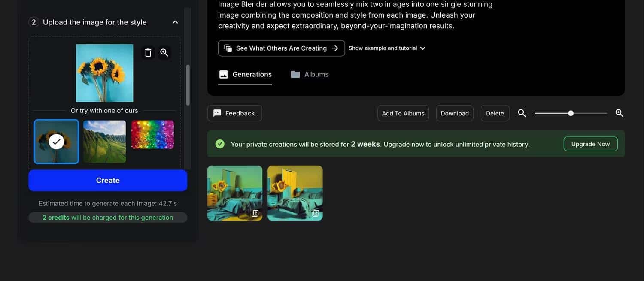644x281 pixels.
Task: Expand Show example and tutorial
Action: coord(387,48)
